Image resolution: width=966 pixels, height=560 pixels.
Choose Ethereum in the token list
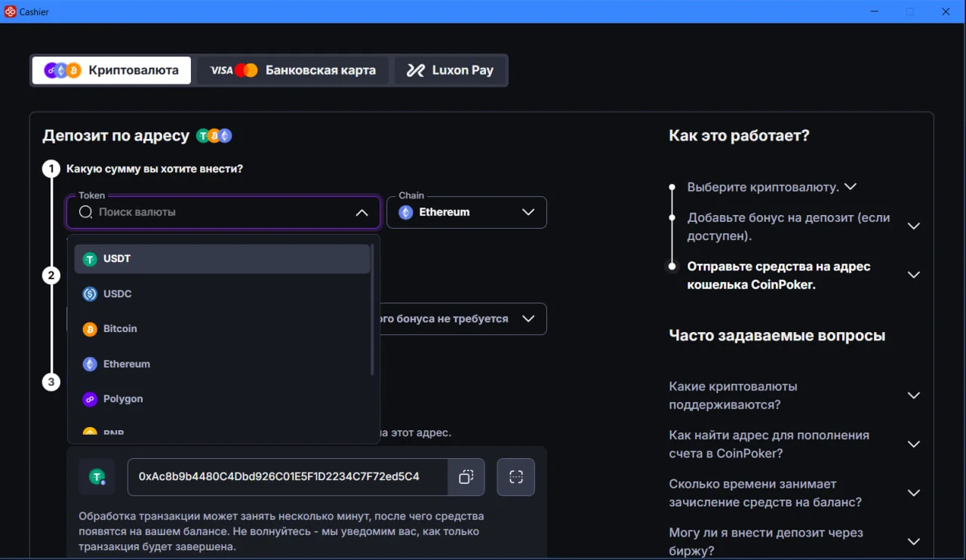tap(222, 364)
